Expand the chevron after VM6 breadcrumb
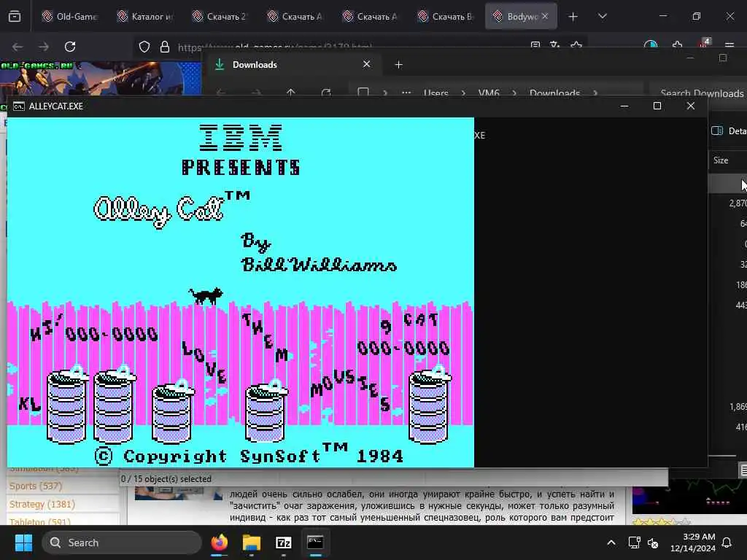Viewport: 747px width, 560px height. pos(514,93)
